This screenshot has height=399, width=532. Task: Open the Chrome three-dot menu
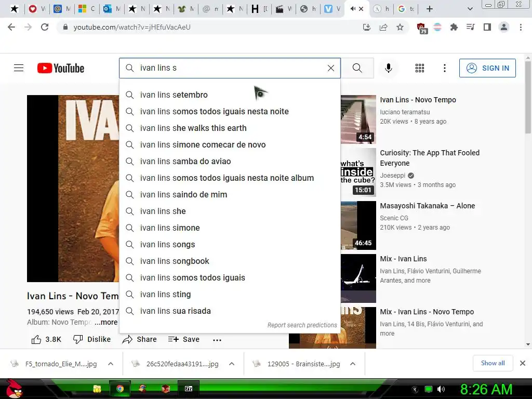[521, 27]
